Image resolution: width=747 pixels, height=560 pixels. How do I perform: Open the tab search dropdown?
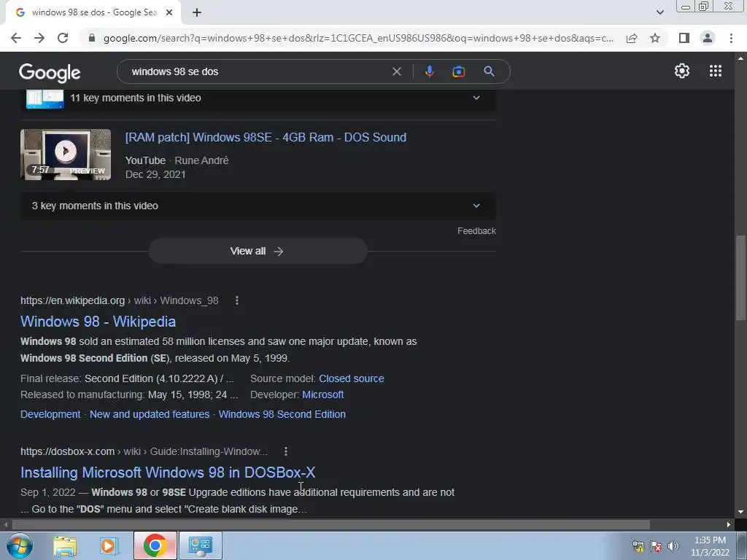pyautogui.click(x=659, y=12)
